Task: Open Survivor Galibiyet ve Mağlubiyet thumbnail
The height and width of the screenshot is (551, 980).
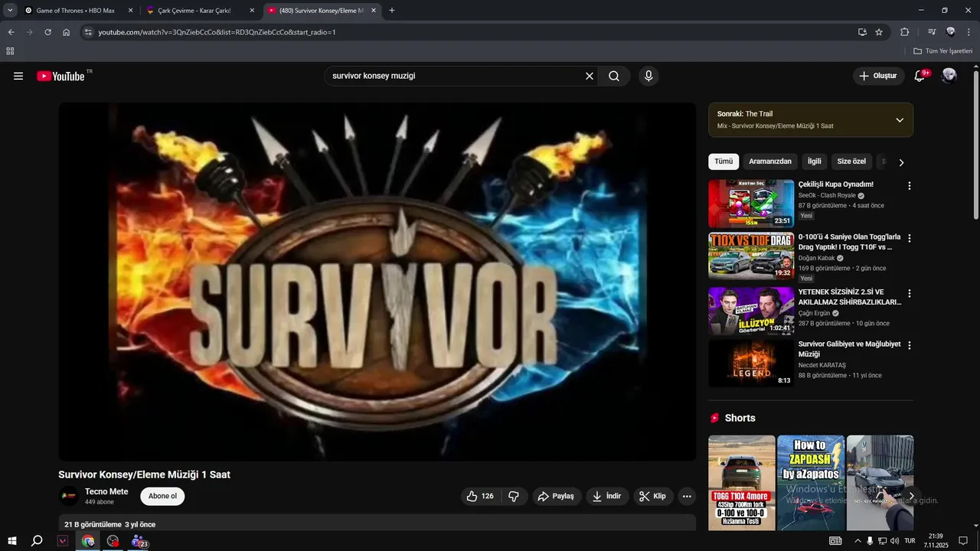Action: [751, 363]
